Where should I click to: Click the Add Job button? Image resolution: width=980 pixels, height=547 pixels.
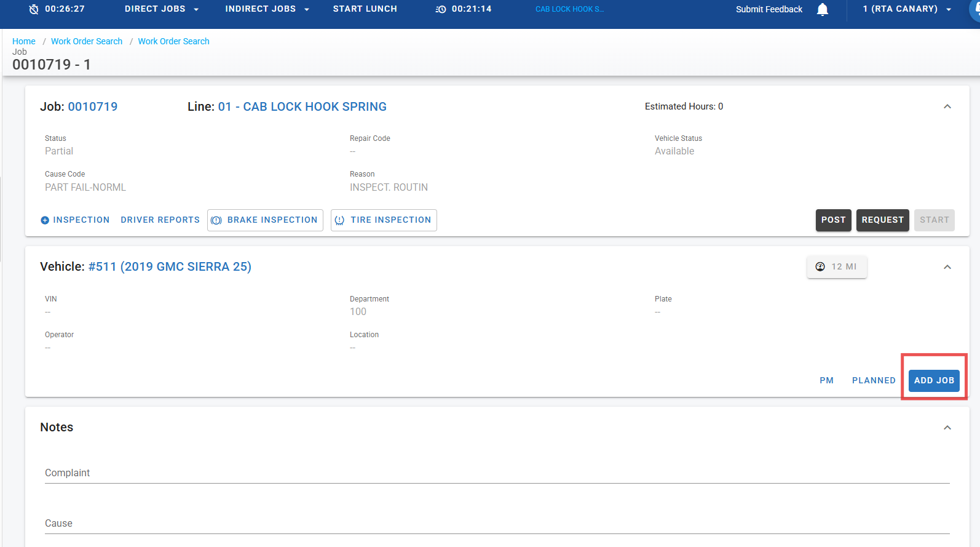click(933, 380)
